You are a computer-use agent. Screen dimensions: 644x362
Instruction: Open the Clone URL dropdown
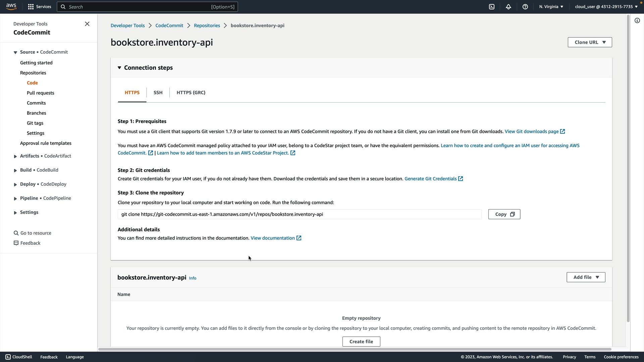click(589, 42)
